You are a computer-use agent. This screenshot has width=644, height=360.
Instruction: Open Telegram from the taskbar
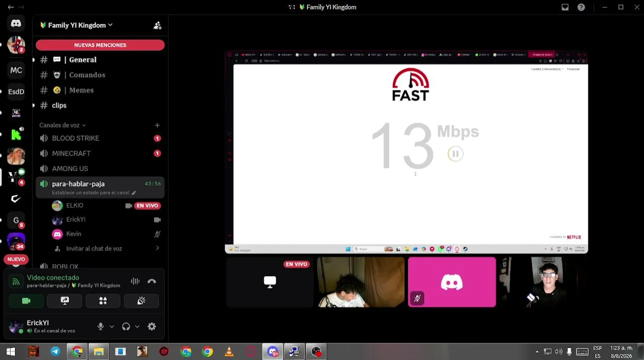tap(55, 351)
